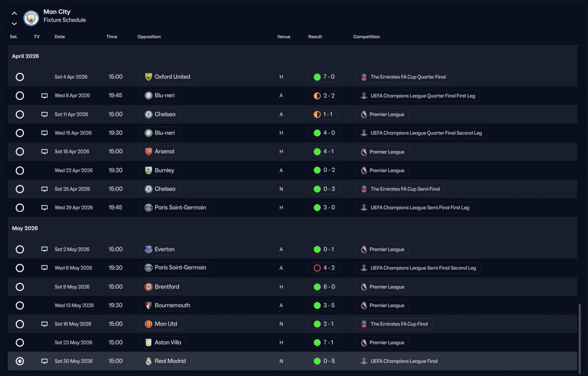Image resolution: width=588 pixels, height=376 pixels.
Task: Click the selected Real Madrid fixture radio button
Action: point(20,361)
